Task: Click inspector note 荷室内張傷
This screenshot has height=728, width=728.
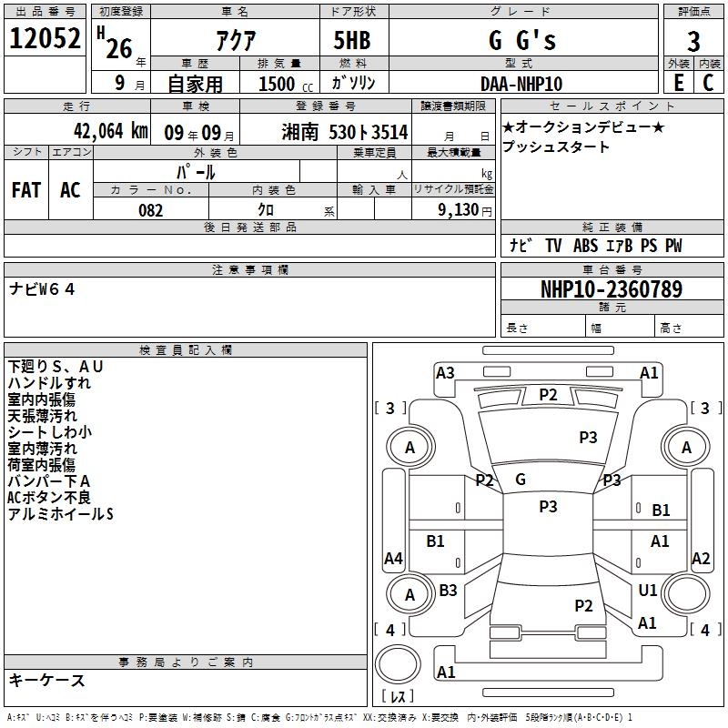Action: [x=41, y=465]
